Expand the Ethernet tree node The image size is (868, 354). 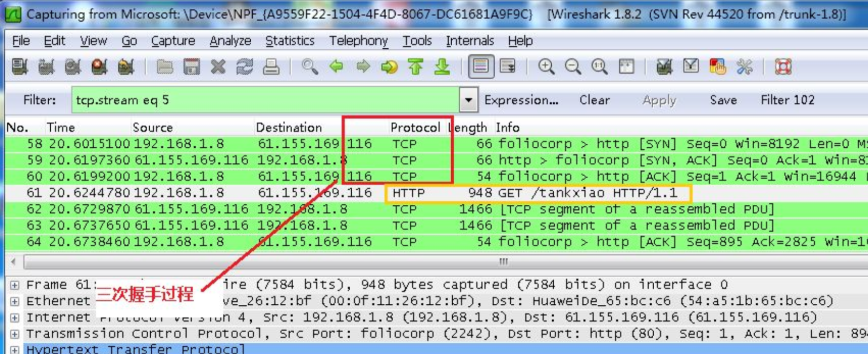(x=15, y=301)
